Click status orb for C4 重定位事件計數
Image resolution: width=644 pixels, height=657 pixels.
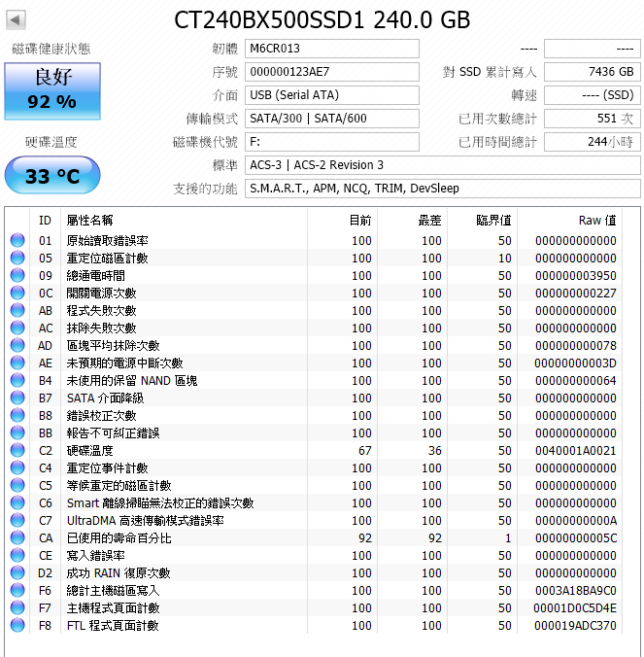(x=17, y=468)
